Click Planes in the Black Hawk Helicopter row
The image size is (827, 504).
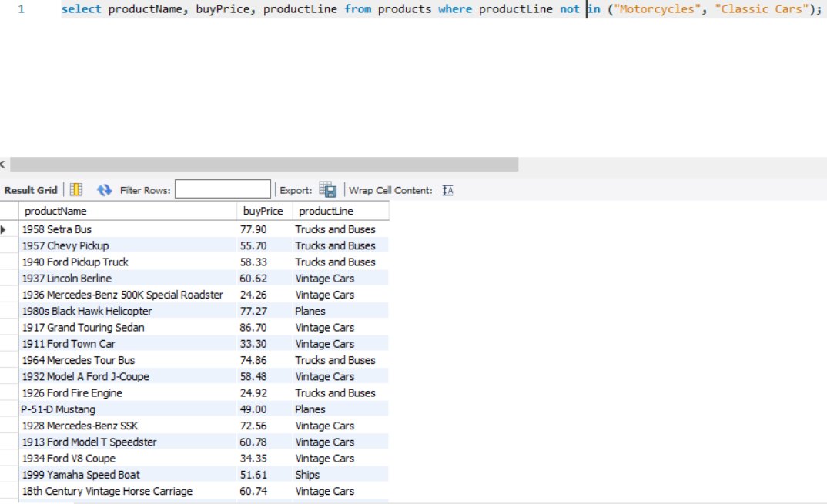pos(340,311)
